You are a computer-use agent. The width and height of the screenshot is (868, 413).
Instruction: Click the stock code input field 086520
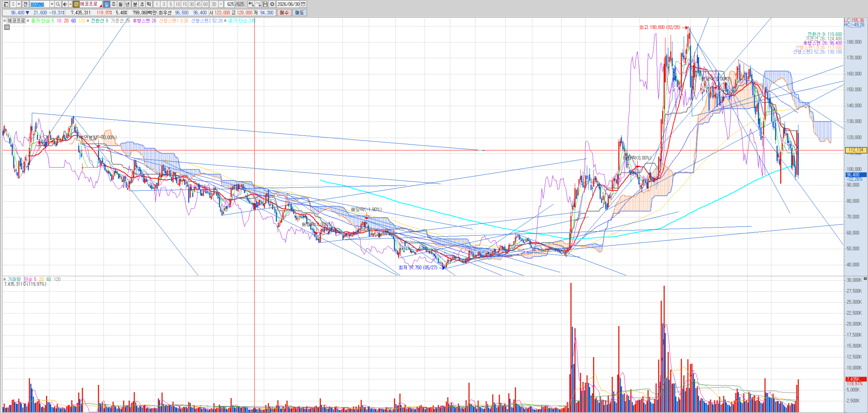tap(39, 4)
